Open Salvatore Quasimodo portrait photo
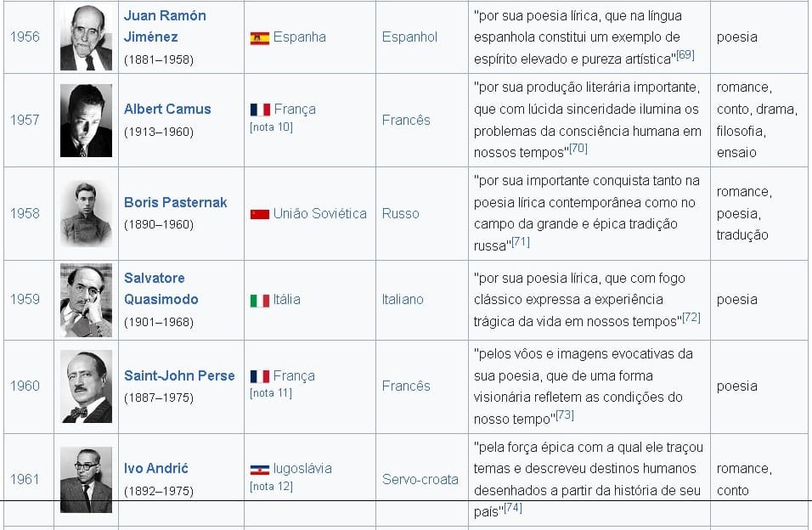Image resolution: width=812 pixels, height=530 pixels. (86, 300)
